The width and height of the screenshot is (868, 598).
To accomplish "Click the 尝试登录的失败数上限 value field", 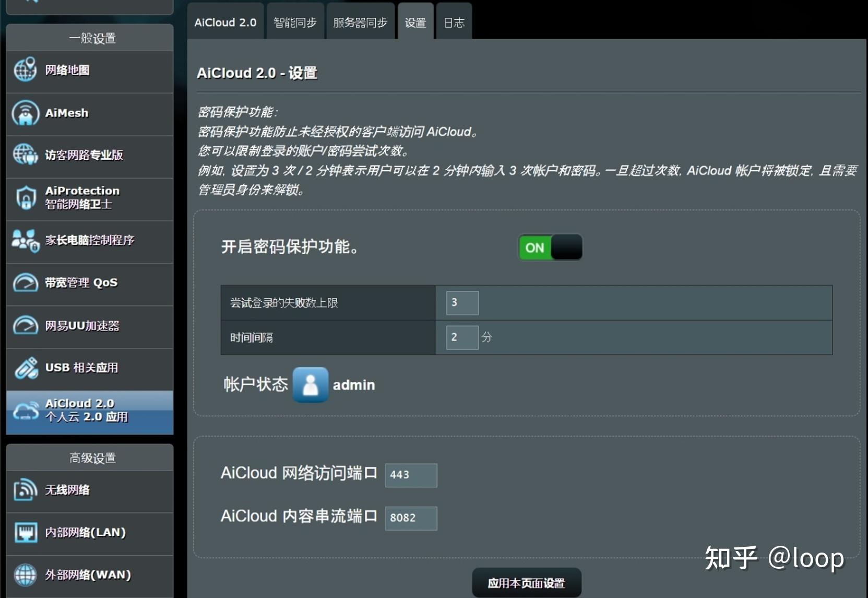I will coord(461,302).
